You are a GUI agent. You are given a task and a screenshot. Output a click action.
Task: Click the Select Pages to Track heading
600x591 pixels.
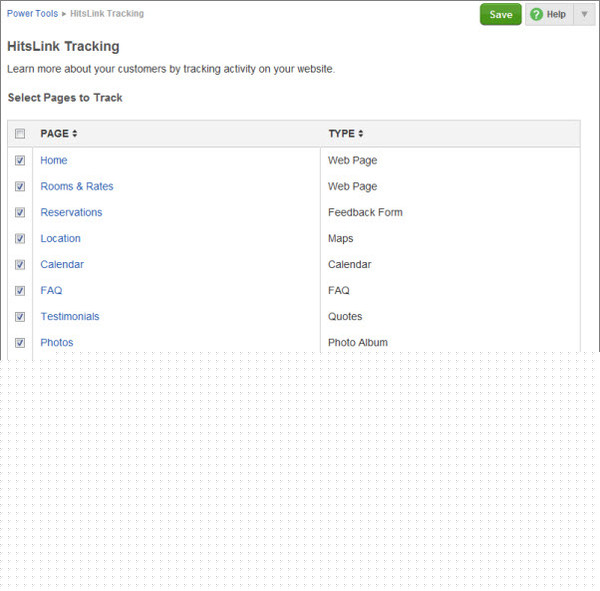pos(65,98)
